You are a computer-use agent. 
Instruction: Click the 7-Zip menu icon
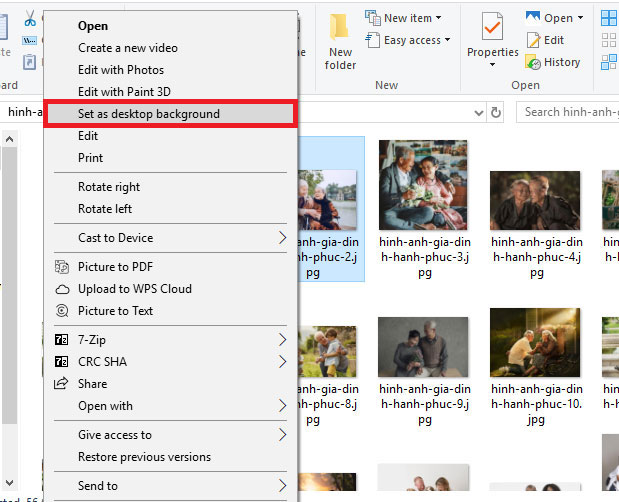tap(61, 340)
